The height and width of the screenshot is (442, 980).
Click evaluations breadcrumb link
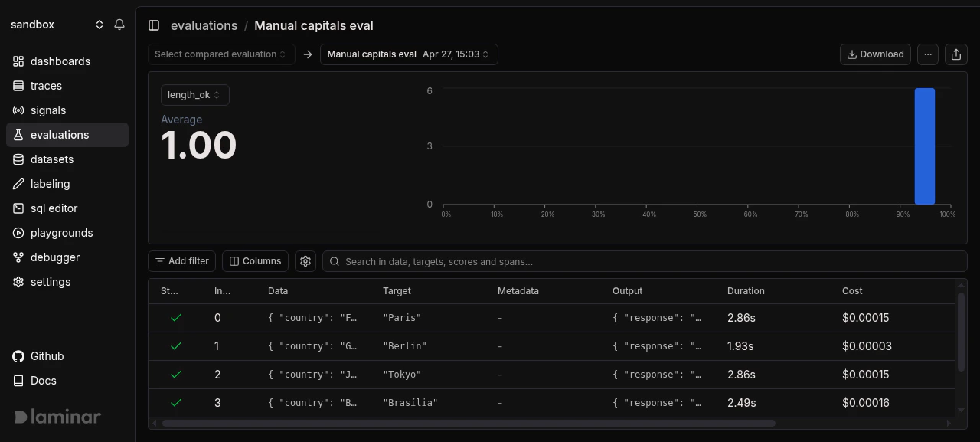point(204,25)
